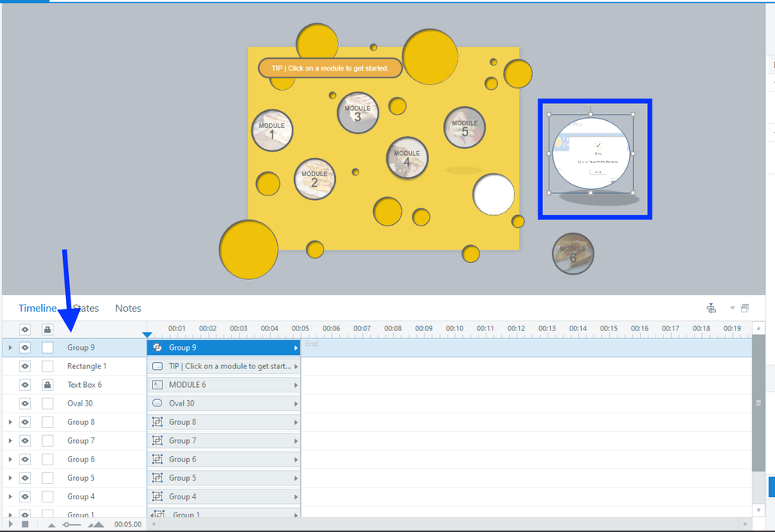Expand Group 5 in the timeline list
Viewport: 775px width, 532px height.
coord(10,478)
